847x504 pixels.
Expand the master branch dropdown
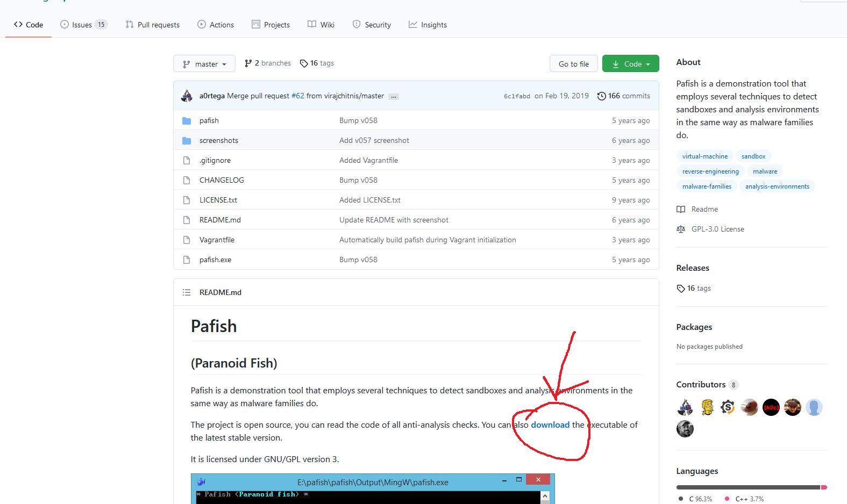204,64
